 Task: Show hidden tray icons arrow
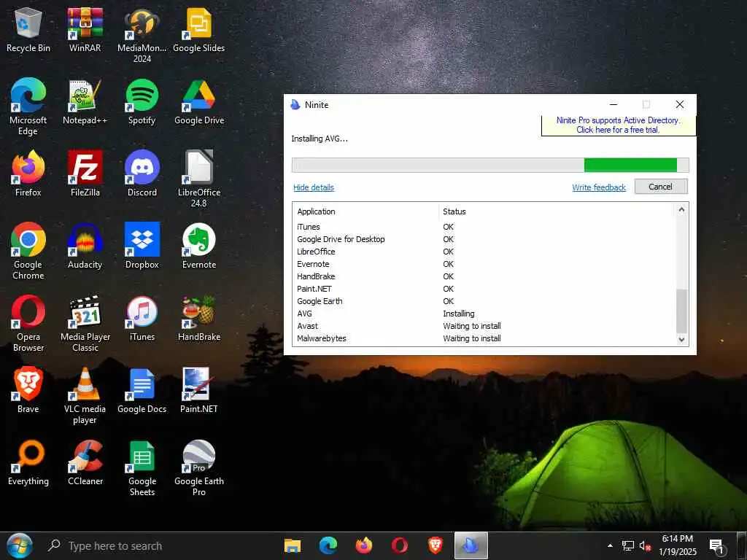(x=610, y=545)
